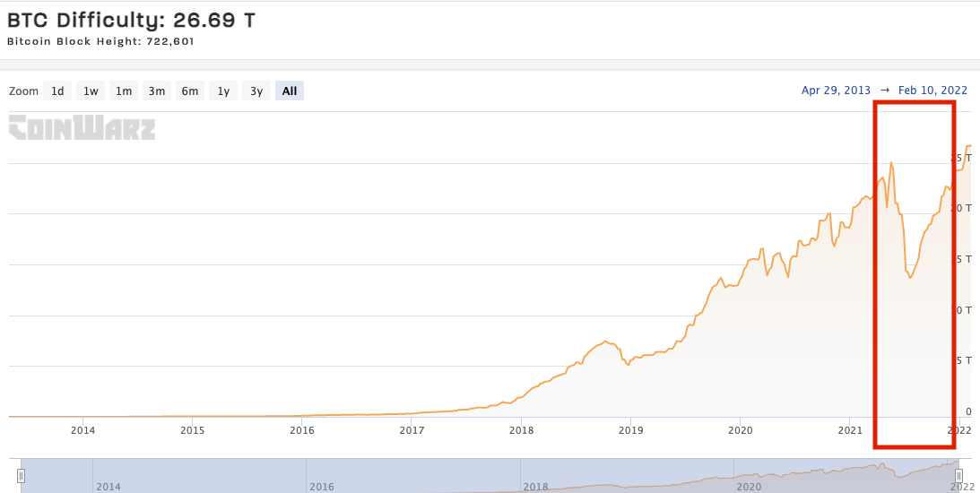Click 2016 in the navigator timeline

(322, 486)
